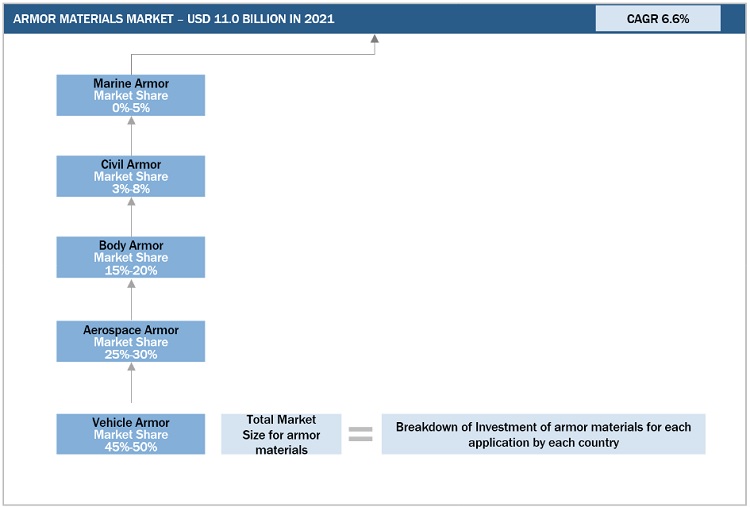
Task: Click the 45%-50% share value text
Action: click(x=131, y=447)
